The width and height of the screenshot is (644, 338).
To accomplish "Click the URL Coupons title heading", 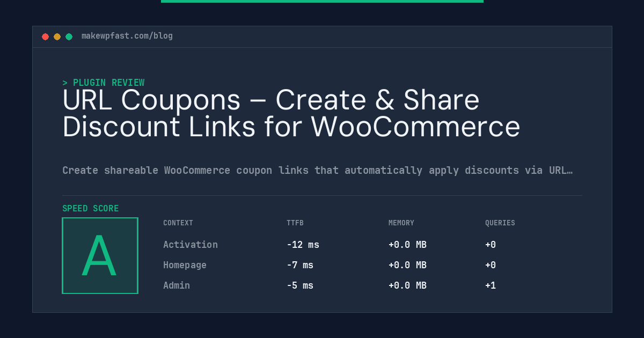I will [x=291, y=113].
